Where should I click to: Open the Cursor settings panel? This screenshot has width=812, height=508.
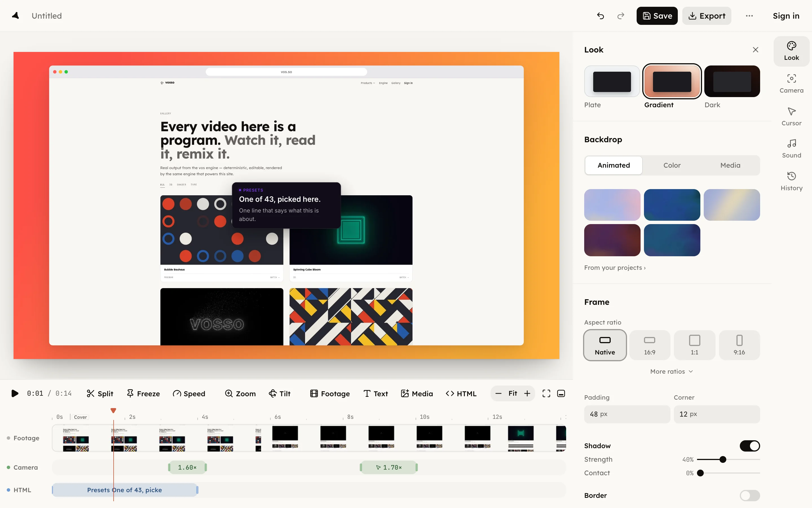coord(791,117)
